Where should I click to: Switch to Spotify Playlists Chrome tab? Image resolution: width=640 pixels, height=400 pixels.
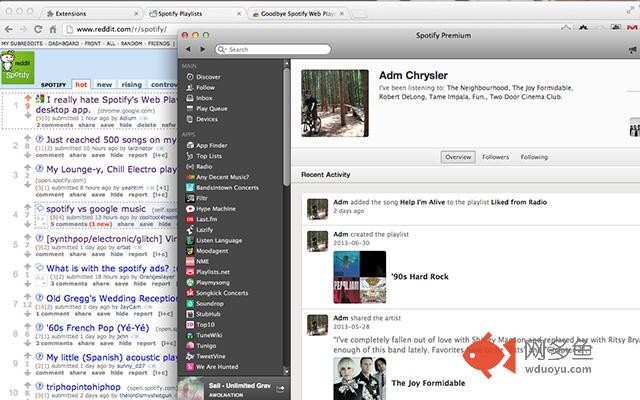(194, 13)
